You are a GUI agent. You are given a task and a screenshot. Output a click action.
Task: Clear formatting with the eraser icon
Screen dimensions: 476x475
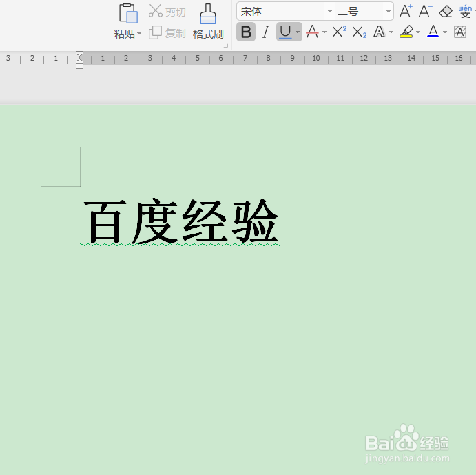pos(445,12)
